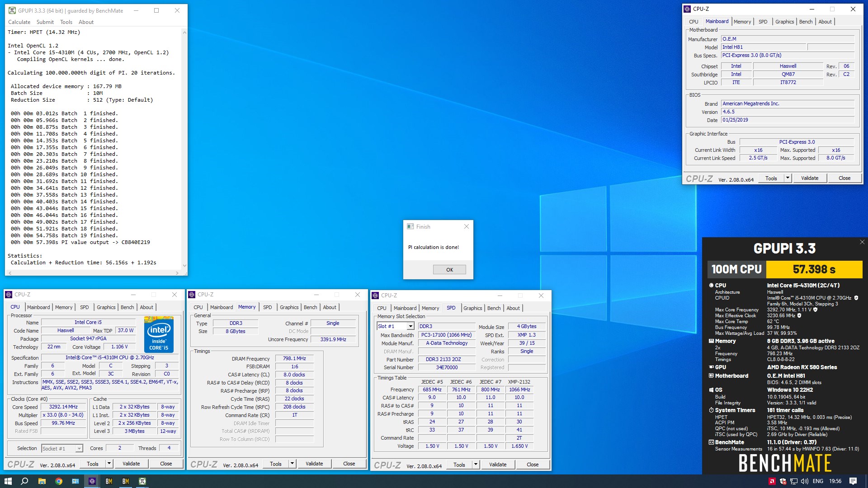This screenshot has width=868, height=488.
Task: Click the CPU-Z title icon of Memory window
Action: pyautogui.click(x=192, y=295)
